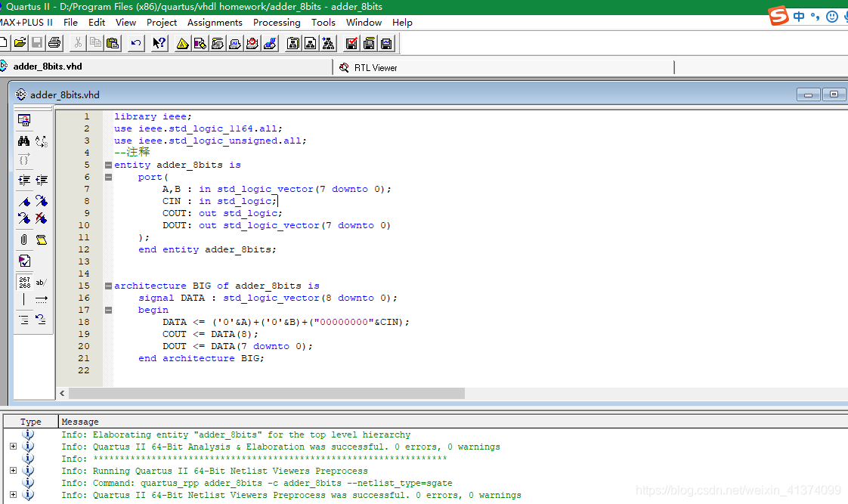The height and width of the screenshot is (504, 848).
Task: Toggle the Chinese input mode 中 indicator
Action: click(799, 17)
